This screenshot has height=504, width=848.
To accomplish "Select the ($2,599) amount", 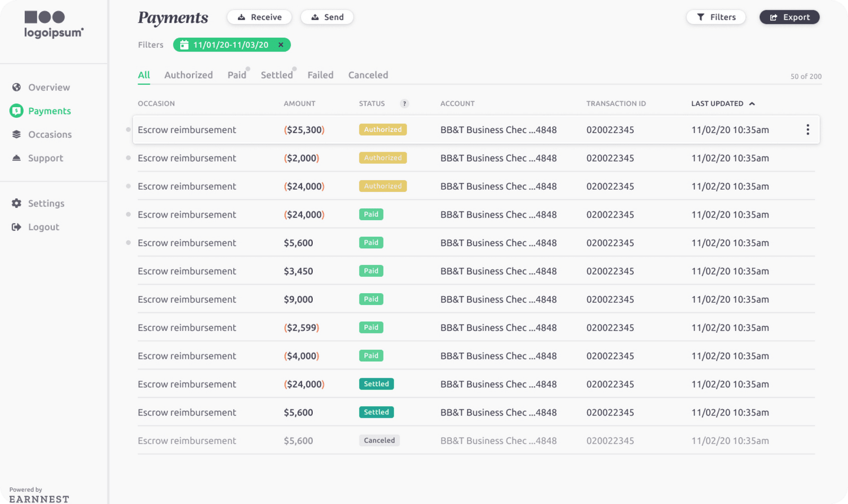I will tap(302, 328).
